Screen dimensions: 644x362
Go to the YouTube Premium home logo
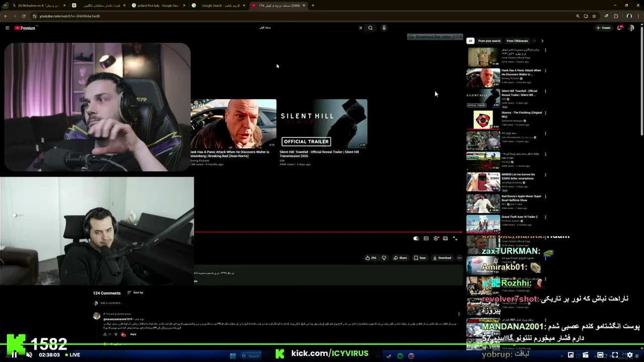pos(25,28)
